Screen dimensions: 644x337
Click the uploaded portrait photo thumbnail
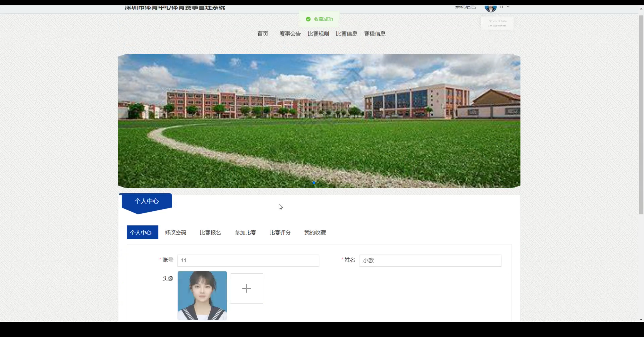coord(202,296)
